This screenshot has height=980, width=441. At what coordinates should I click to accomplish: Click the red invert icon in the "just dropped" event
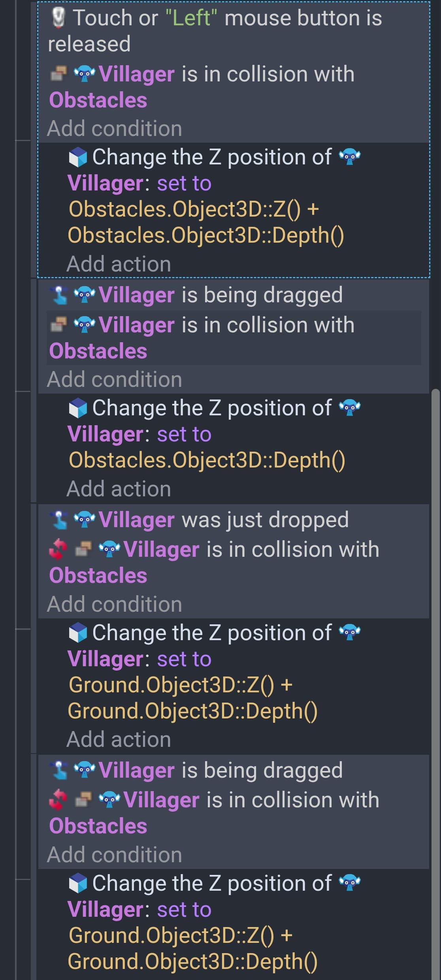point(58,550)
